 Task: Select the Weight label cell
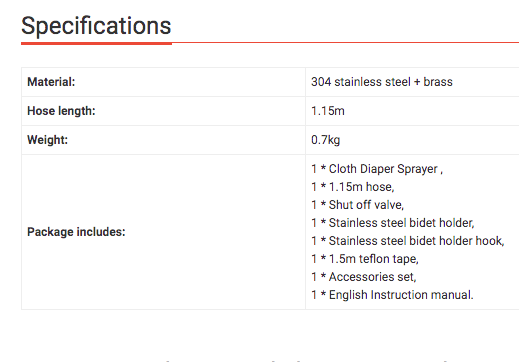[163, 140]
